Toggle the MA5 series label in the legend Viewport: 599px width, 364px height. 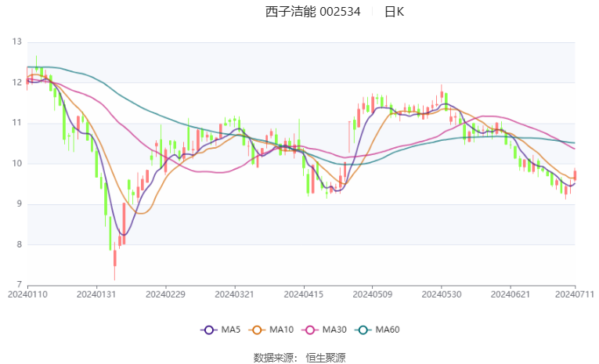229,330
